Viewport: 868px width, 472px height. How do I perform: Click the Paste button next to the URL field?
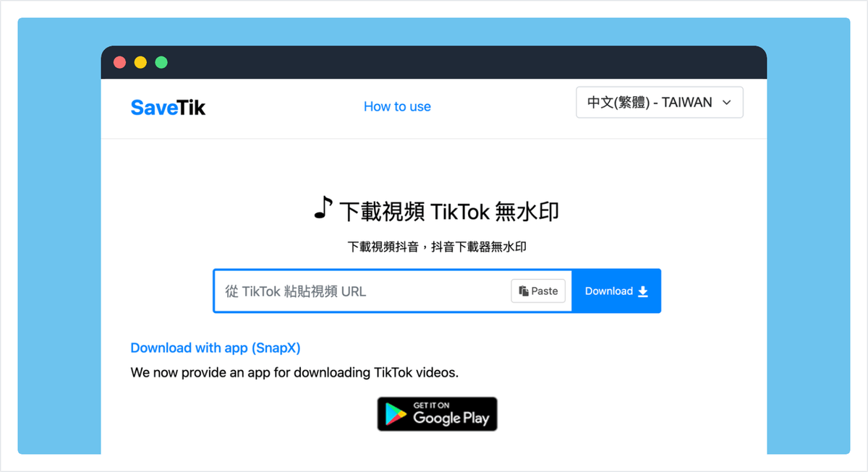pyautogui.click(x=538, y=291)
